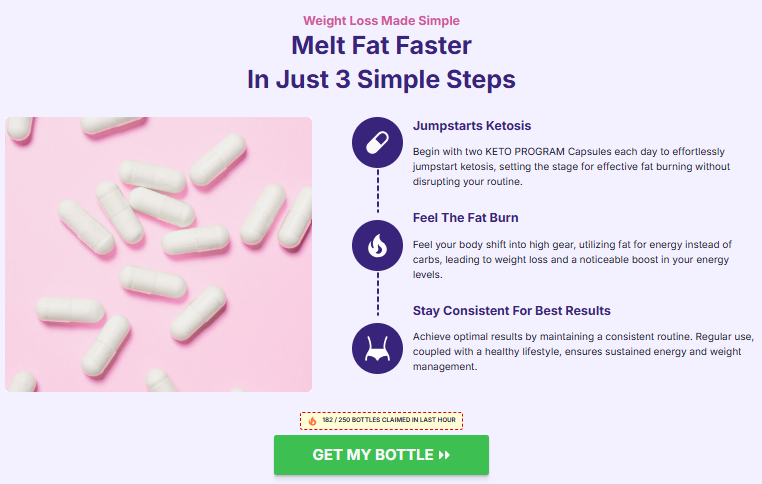762x484 pixels.
Task: Click the KETO PROGRAM Capsules description paragraph
Action: point(572,167)
